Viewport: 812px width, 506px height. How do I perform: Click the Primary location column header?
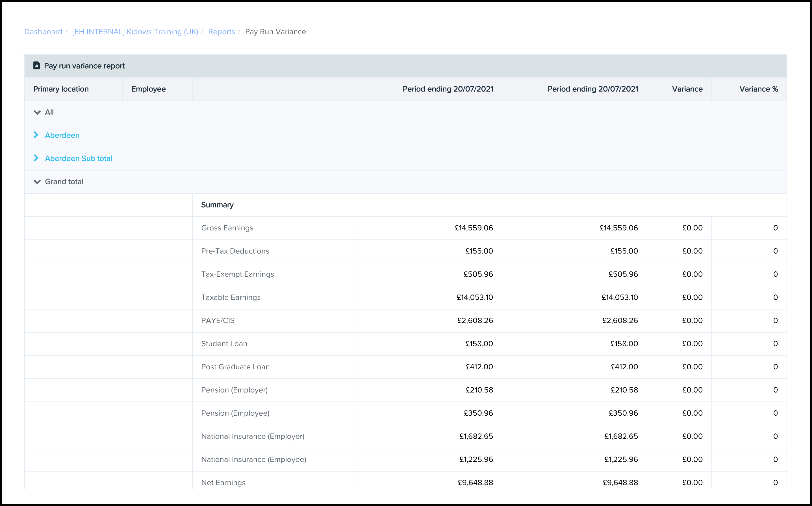61,89
